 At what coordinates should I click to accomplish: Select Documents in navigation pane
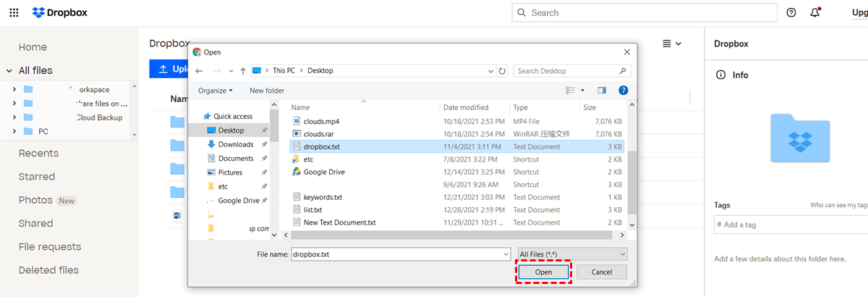point(236,159)
